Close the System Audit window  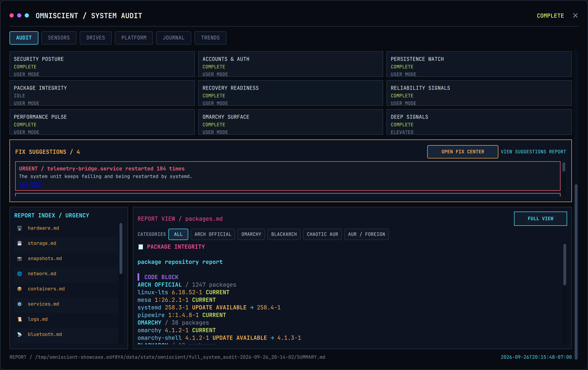575,16
